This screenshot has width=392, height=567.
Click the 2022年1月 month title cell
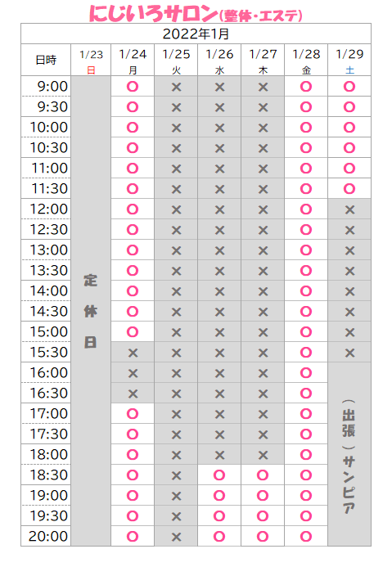(196, 34)
